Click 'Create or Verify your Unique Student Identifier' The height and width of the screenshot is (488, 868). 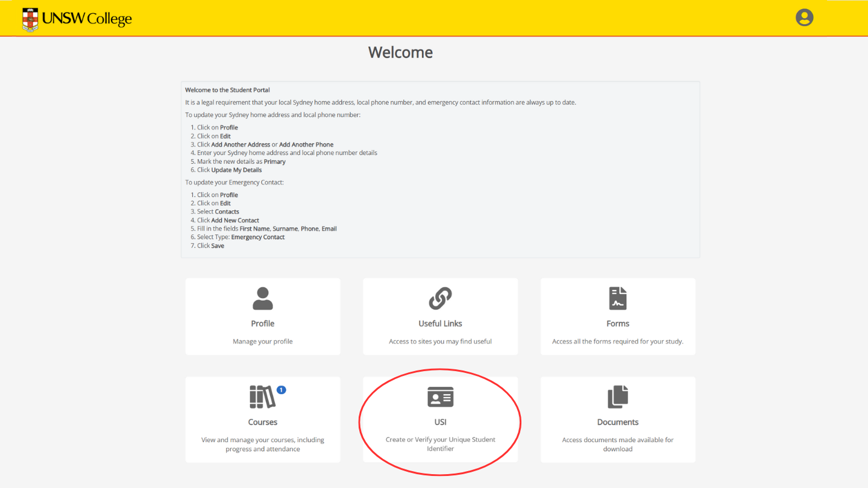tap(440, 444)
